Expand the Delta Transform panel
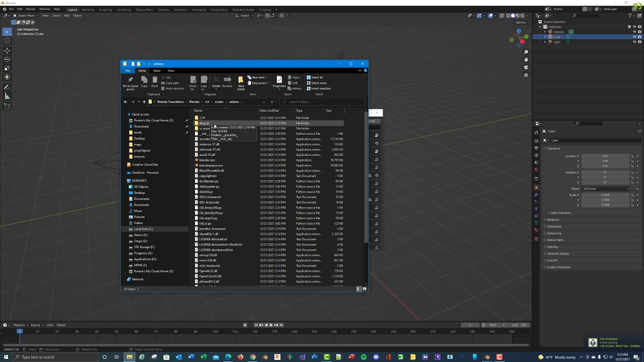This screenshot has height=362, width=644. [x=559, y=213]
